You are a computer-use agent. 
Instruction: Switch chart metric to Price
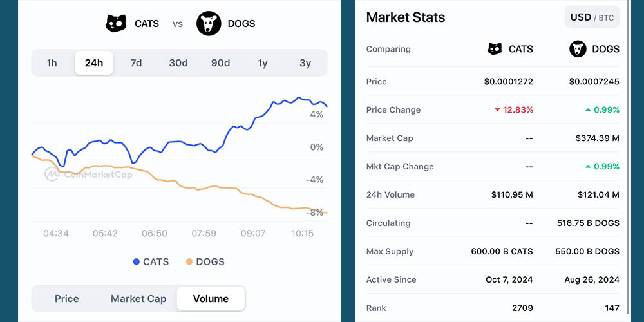click(x=67, y=299)
